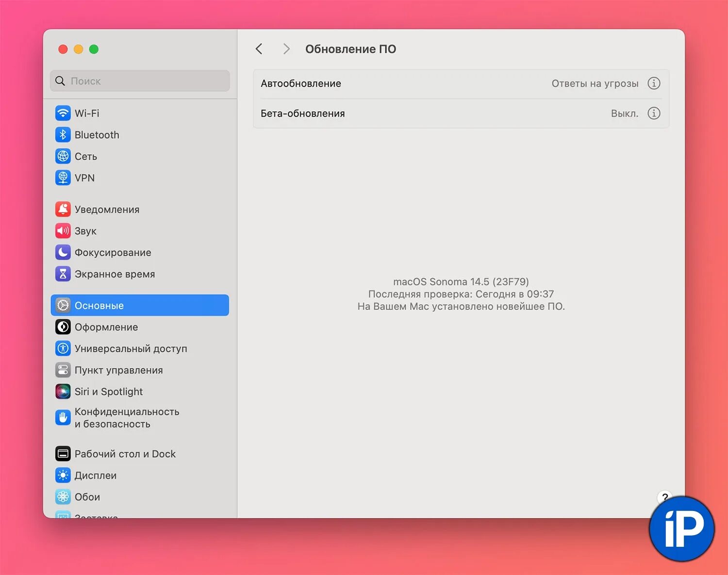This screenshot has height=575, width=728.
Task: Open the Уведомления bell icon
Action: tap(63, 209)
